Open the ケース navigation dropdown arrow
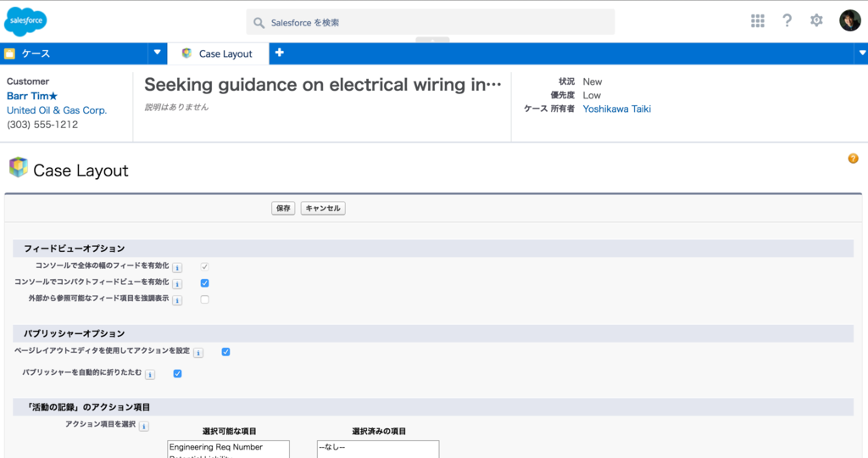The image size is (868, 458). point(157,53)
